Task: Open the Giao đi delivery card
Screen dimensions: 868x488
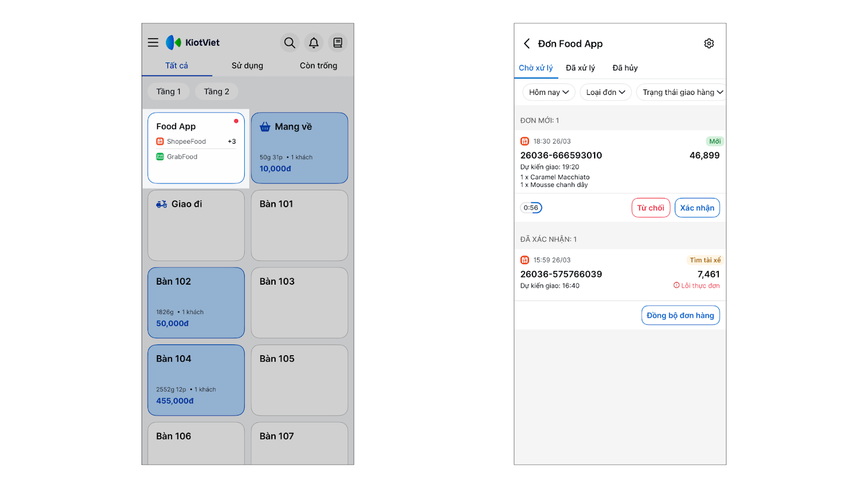Action: (x=196, y=225)
